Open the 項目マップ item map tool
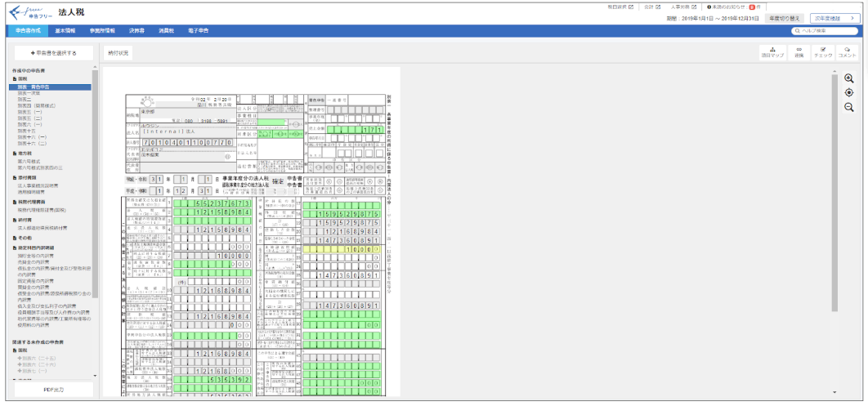This screenshot has width=868, height=406. (x=772, y=52)
